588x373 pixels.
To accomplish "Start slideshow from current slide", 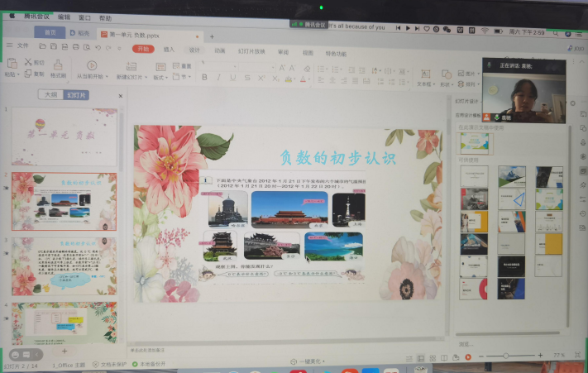I will pyautogui.click(x=92, y=68).
